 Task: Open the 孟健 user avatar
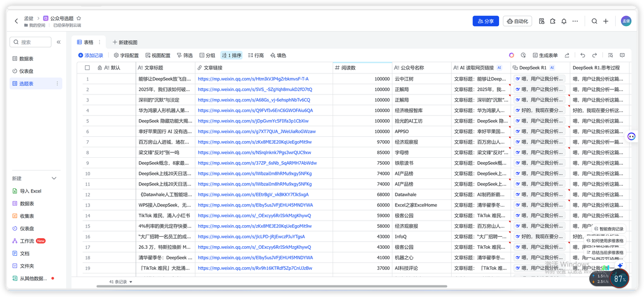(x=626, y=21)
